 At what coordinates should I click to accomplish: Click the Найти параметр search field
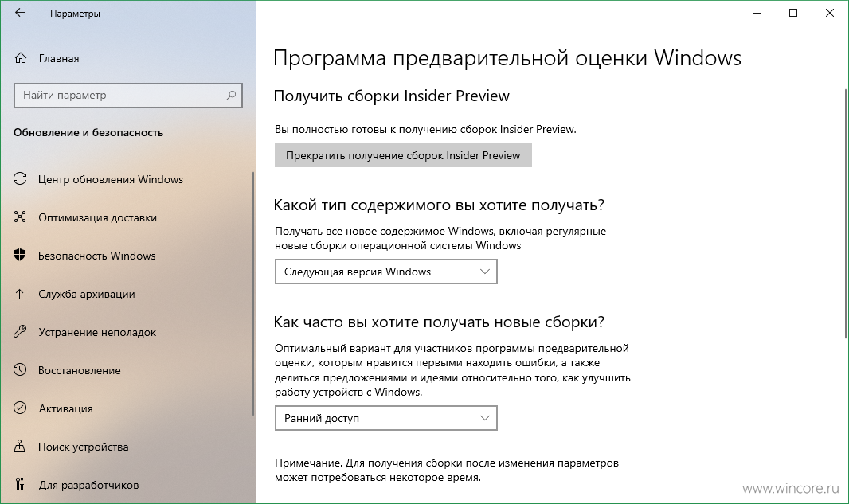point(127,96)
